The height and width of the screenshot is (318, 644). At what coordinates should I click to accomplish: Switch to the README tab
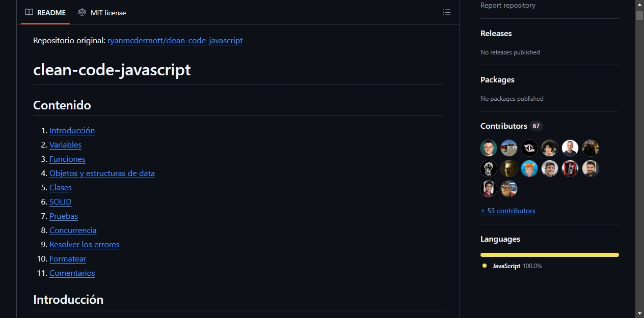click(45, 12)
